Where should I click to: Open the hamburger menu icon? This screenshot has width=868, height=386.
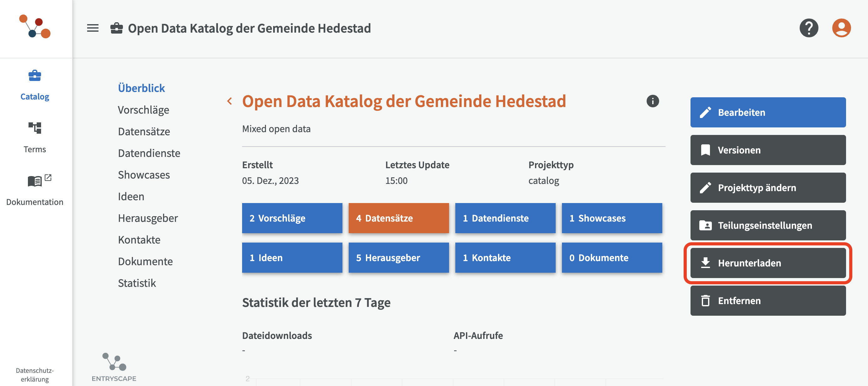click(x=93, y=28)
